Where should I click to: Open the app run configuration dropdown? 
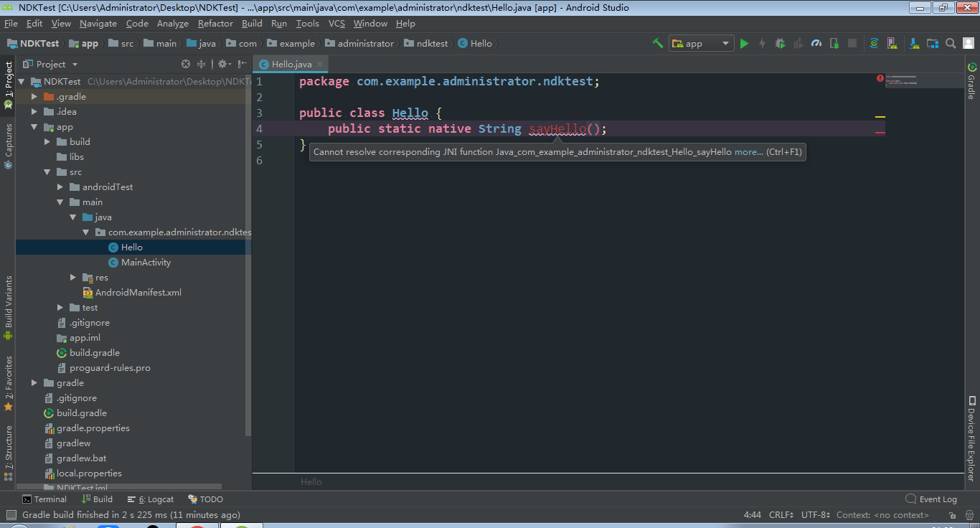click(702, 43)
